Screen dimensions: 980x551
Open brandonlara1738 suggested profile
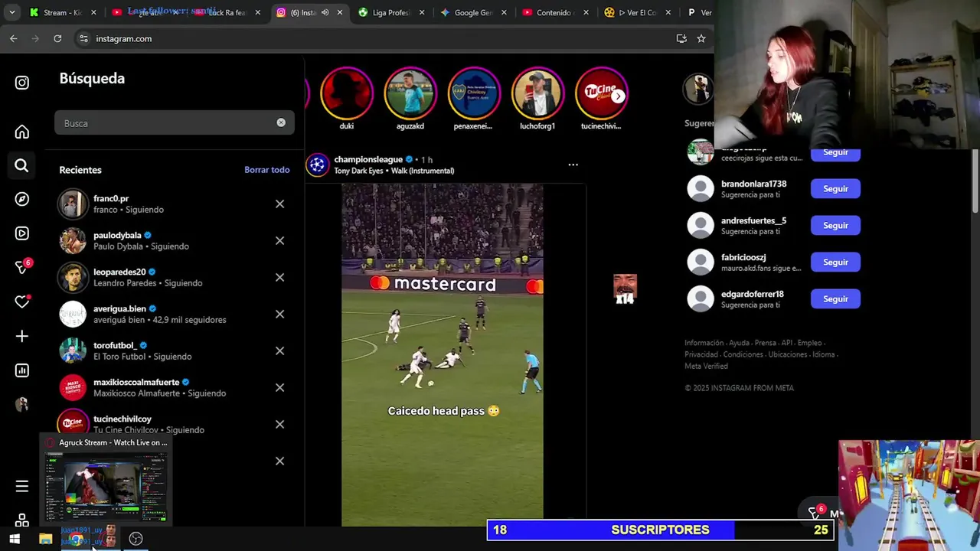tap(753, 184)
